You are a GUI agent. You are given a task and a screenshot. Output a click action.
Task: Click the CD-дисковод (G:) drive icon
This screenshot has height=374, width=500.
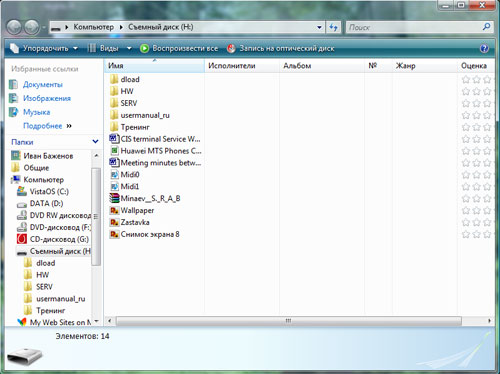tap(22, 239)
